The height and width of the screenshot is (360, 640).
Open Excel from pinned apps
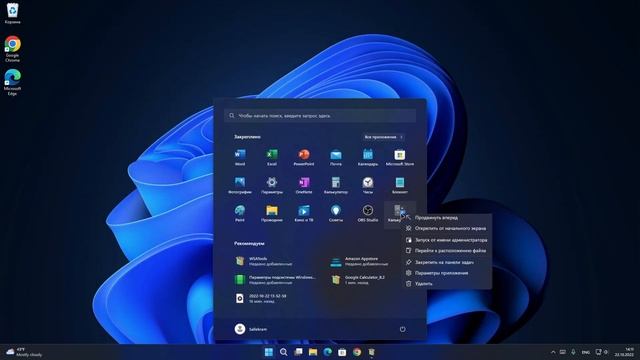coord(272,157)
